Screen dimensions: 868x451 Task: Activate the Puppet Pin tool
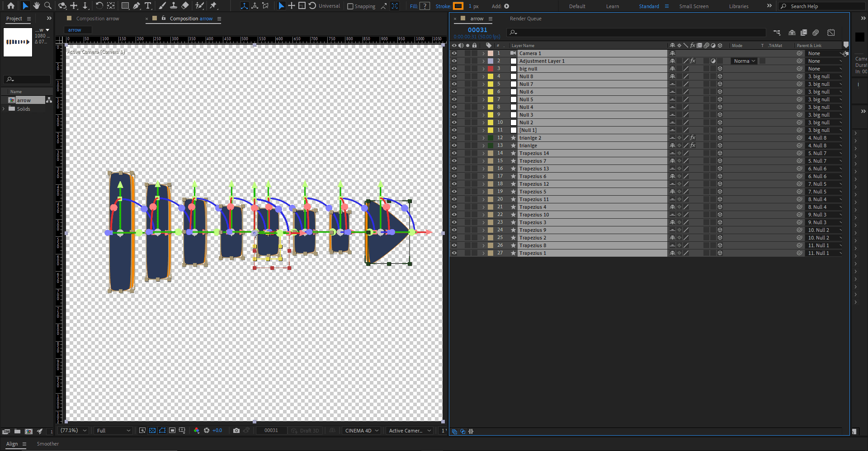coord(213,6)
